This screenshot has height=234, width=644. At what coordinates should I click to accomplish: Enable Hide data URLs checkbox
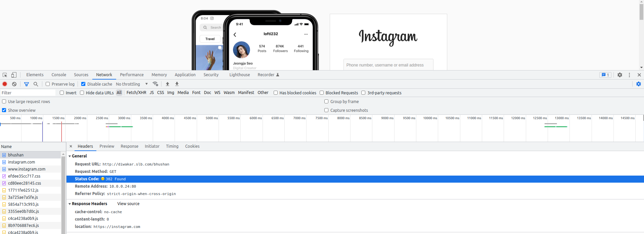82,93
